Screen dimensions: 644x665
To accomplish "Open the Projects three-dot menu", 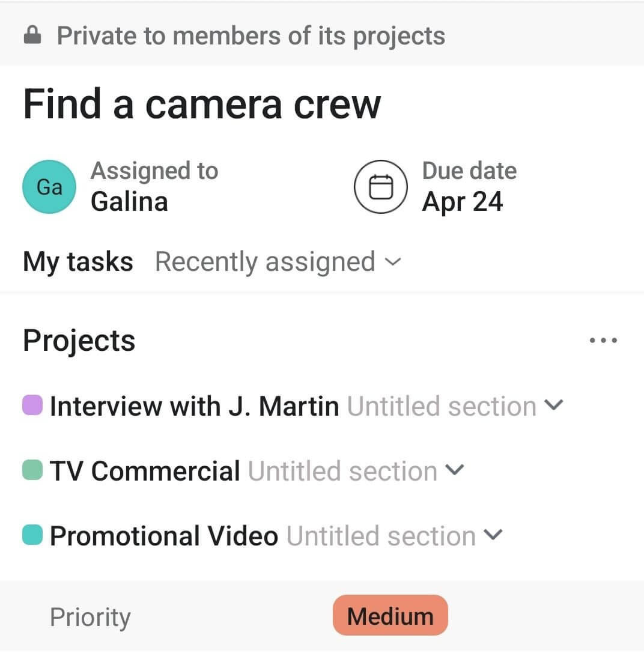I will click(603, 341).
